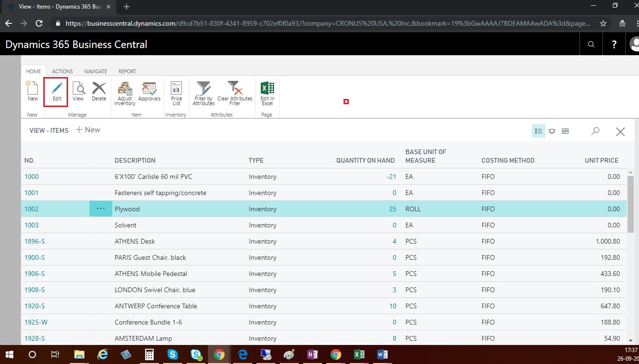The image size is (639, 364).
Task: Click the list search magnifier icon
Action: tap(595, 131)
